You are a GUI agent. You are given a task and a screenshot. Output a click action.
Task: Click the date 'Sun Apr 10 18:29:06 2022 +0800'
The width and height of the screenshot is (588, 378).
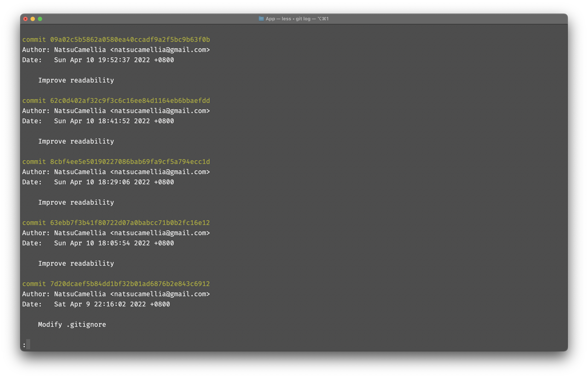(114, 182)
